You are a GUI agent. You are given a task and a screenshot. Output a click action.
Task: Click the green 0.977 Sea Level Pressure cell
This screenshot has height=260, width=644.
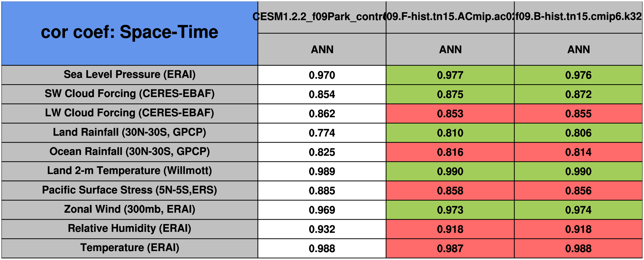[450, 75]
